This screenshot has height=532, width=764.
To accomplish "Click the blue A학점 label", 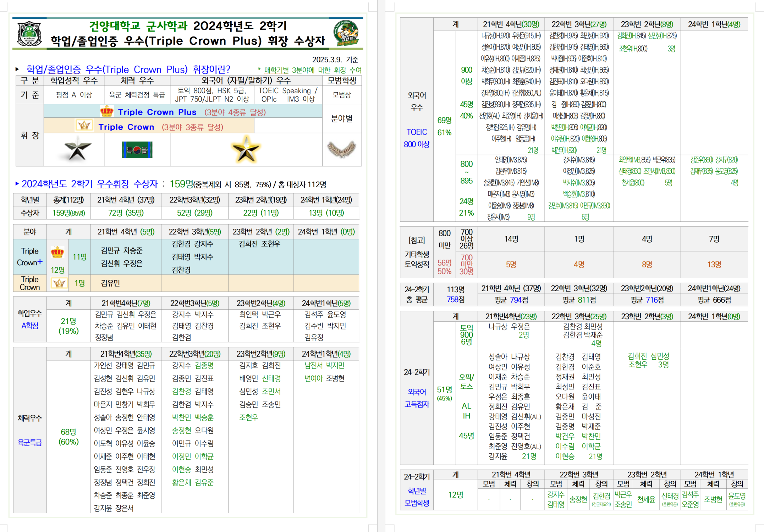I will (x=30, y=326).
